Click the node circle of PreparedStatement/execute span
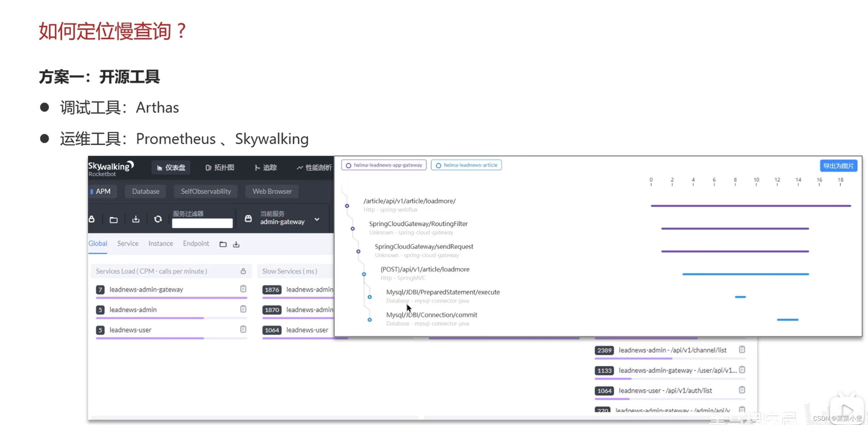868x425 pixels. click(370, 297)
